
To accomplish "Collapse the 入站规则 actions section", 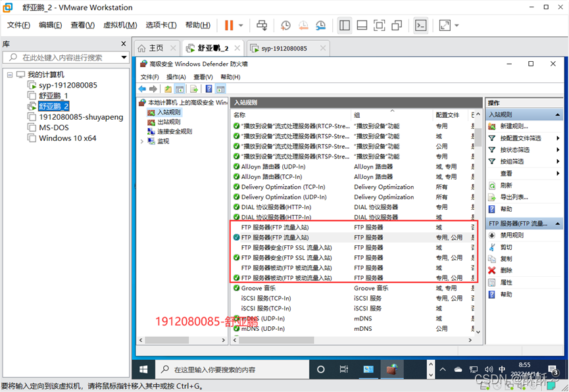I will pyautogui.click(x=557, y=114).
